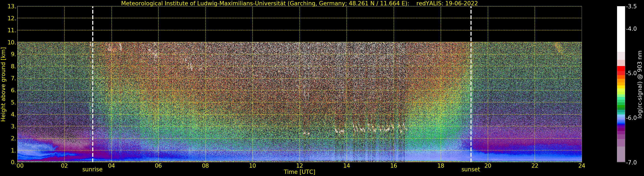This screenshot has height=176, width=644.
Task: Click the height axis tick label '8.'
Action: [x=13, y=66]
